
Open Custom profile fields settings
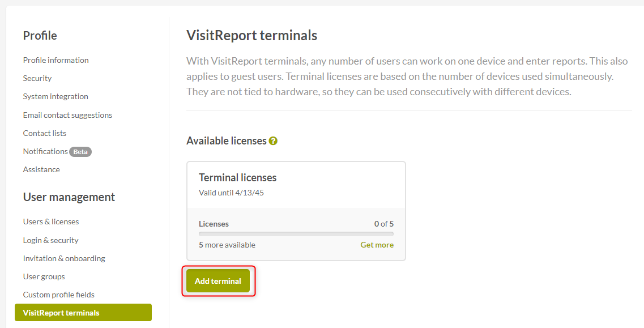59,295
